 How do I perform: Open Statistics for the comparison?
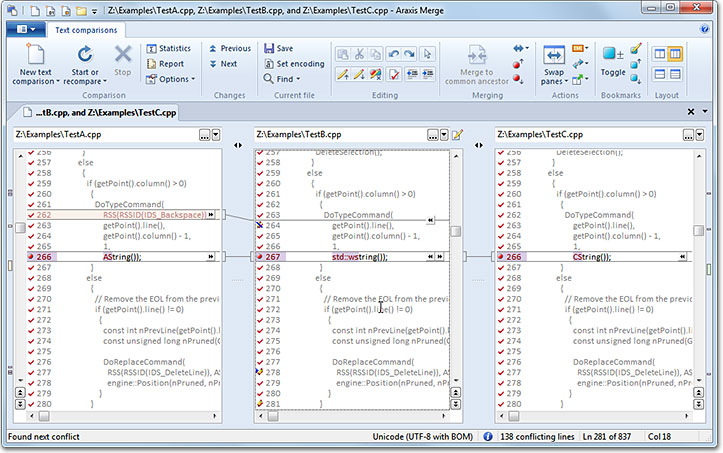(x=168, y=48)
